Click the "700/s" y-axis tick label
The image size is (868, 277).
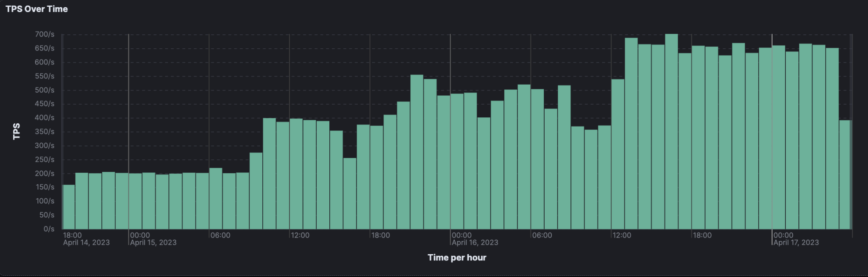pyautogui.click(x=45, y=34)
